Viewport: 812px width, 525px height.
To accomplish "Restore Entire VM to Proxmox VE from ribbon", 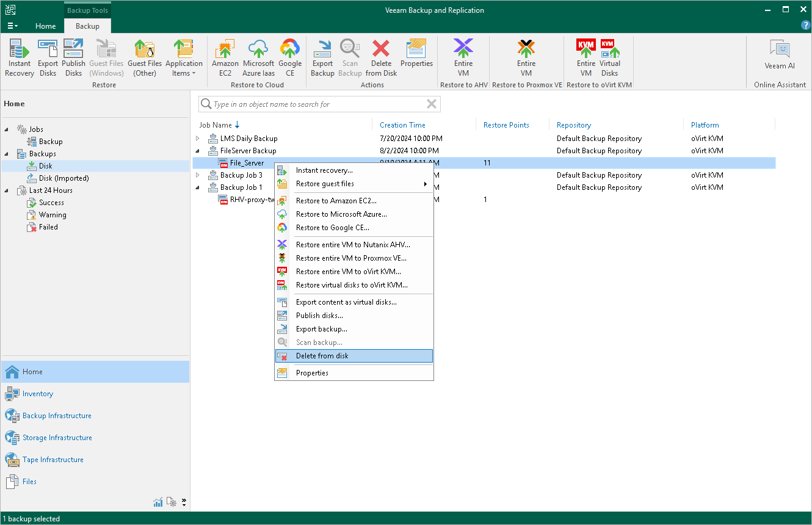I will tap(526, 58).
